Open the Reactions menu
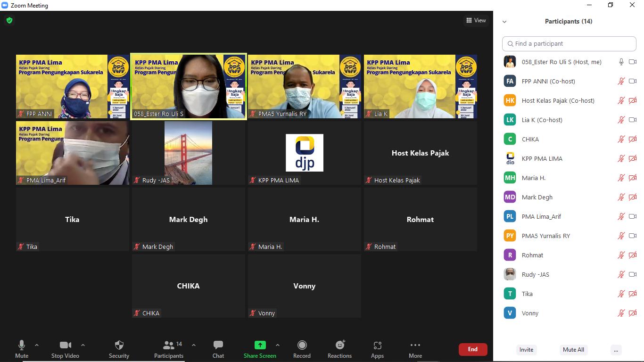644x362 pixels. [x=339, y=349]
